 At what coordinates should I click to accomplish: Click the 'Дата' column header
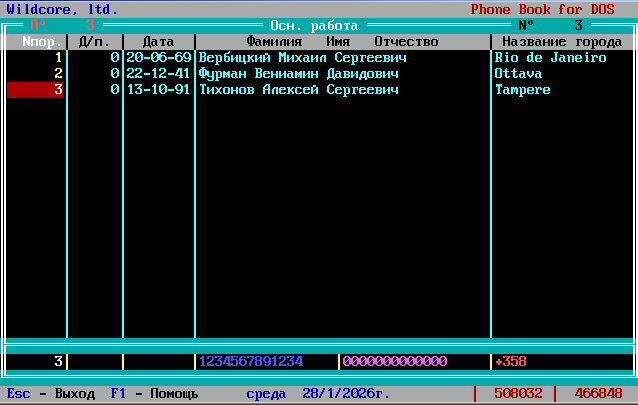158,42
